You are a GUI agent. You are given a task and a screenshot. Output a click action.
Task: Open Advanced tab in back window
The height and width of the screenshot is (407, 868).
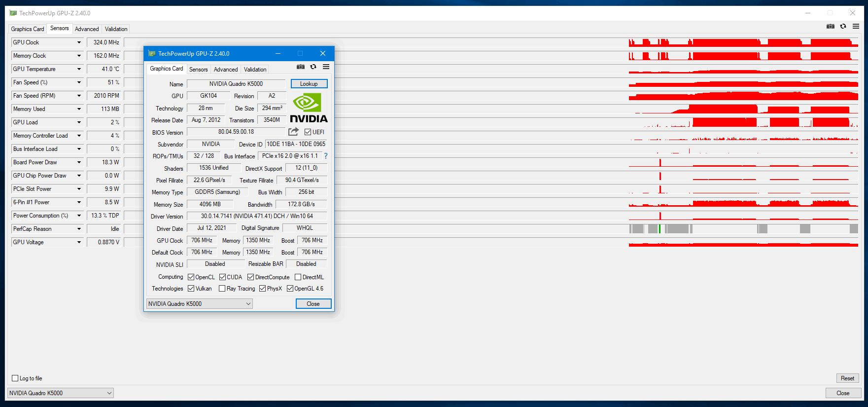click(87, 29)
